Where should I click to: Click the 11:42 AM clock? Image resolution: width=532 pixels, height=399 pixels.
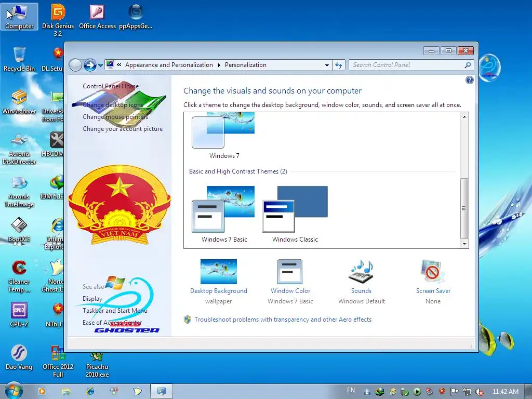(x=505, y=392)
